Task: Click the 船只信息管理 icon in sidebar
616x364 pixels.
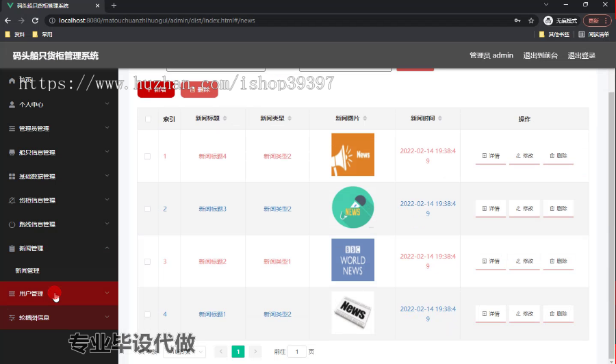Action: coord(12,153)
